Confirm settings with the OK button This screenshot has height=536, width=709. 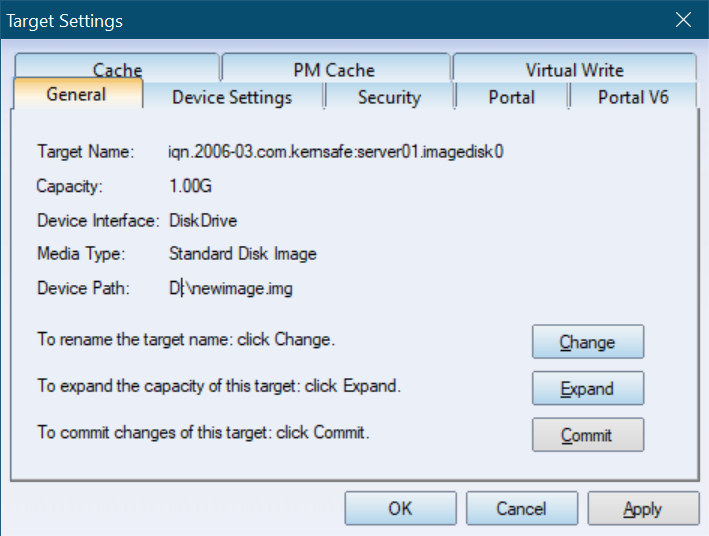[400, 508]
